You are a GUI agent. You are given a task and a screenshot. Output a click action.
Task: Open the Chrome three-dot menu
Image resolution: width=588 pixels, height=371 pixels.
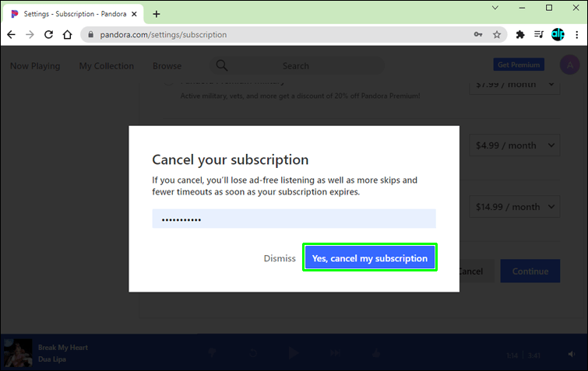[577, 35]
